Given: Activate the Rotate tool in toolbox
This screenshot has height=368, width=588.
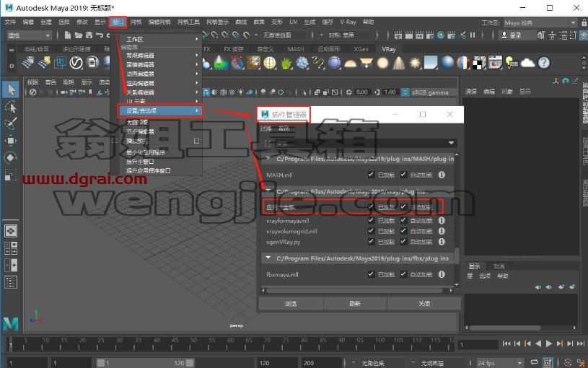Looking at the screenshot, I should [x=11, y=157].
